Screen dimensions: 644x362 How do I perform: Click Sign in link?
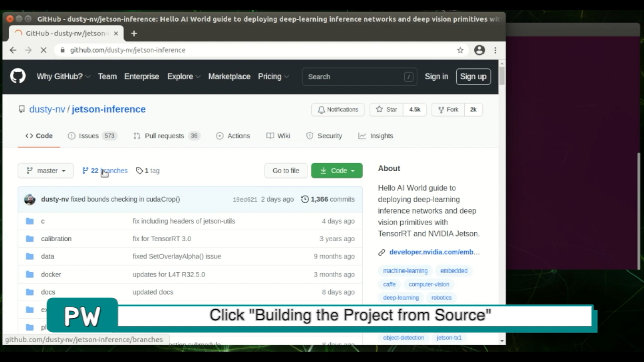pyautogui.click(x=436, y=76)
